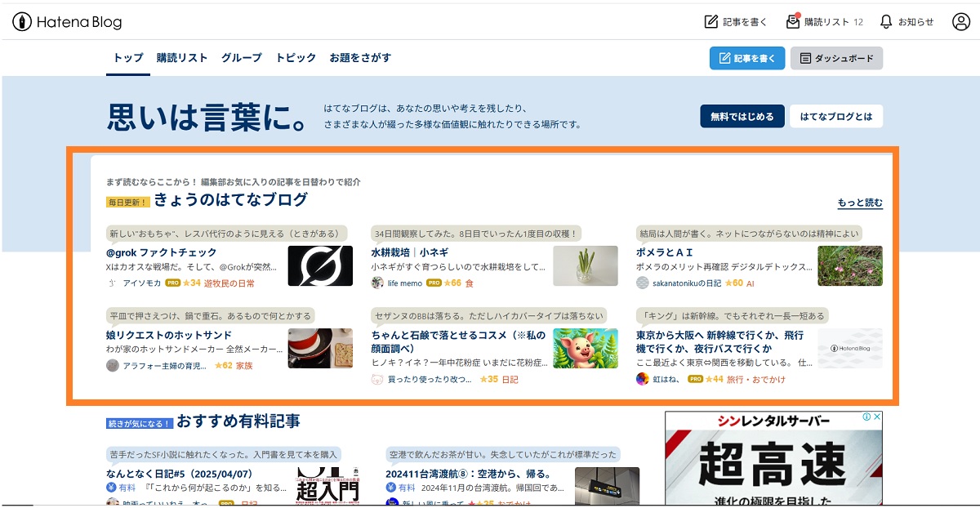Click the blue 記事を書く button
This screenshot has width=980, height=508.
click(x=747, y=59)
